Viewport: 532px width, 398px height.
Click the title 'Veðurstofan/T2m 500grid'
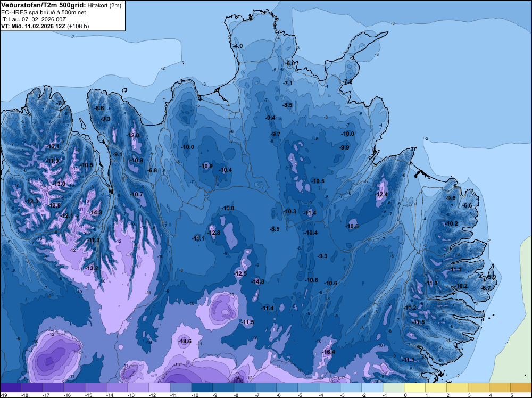pos(44,5)
